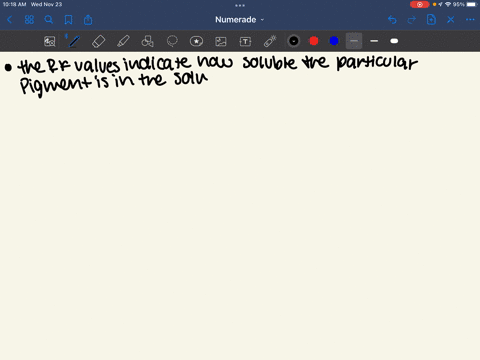Go back using the left chevron
Image resolution: width=480 pixels, height=360 pixels.
(9, 20)
